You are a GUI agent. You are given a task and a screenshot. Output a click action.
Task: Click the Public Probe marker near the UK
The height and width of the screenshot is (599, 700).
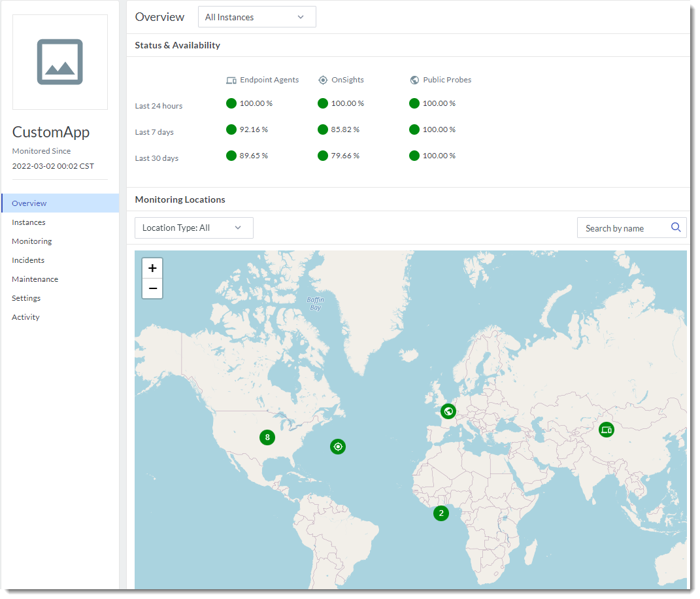click(x=448, y=411)
